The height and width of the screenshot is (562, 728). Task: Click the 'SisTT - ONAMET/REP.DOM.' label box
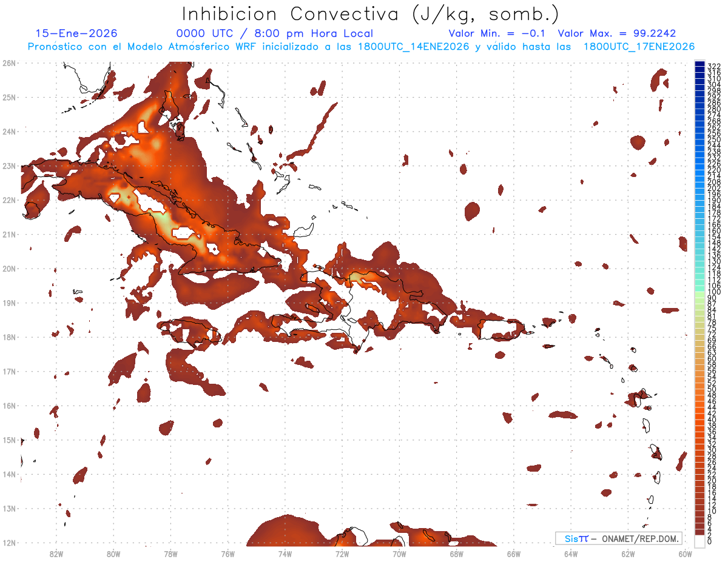pyautogui.click(x=618, y=538)
